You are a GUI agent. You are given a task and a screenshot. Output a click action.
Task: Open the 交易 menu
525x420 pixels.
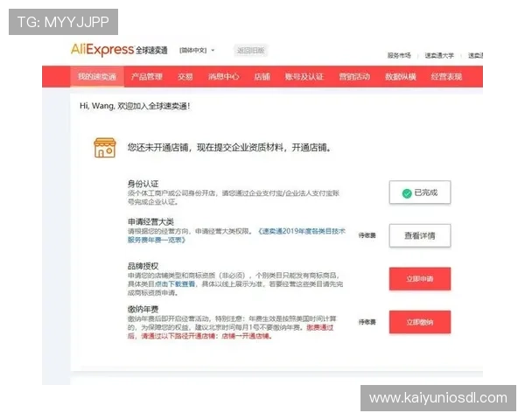[185, 76]
